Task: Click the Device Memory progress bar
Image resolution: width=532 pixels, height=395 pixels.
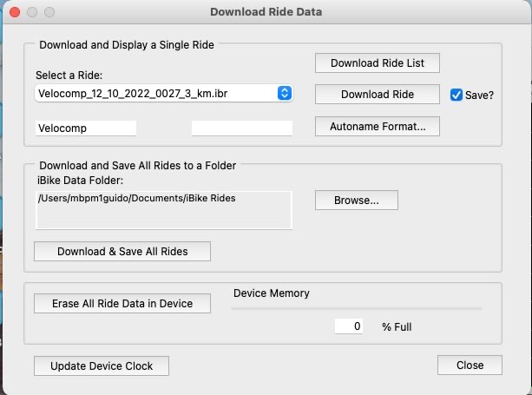Action: pos(358,308)
